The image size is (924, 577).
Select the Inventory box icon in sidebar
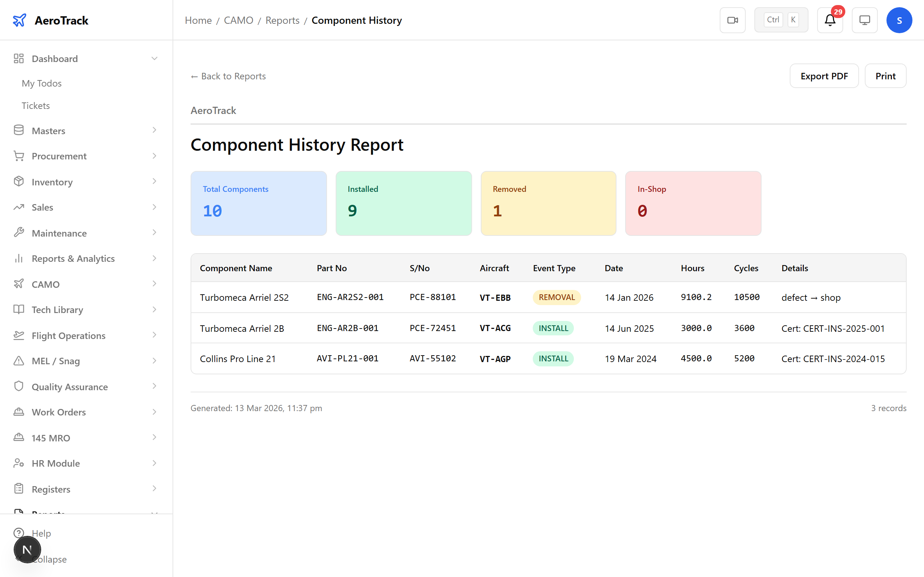(19, 182)
